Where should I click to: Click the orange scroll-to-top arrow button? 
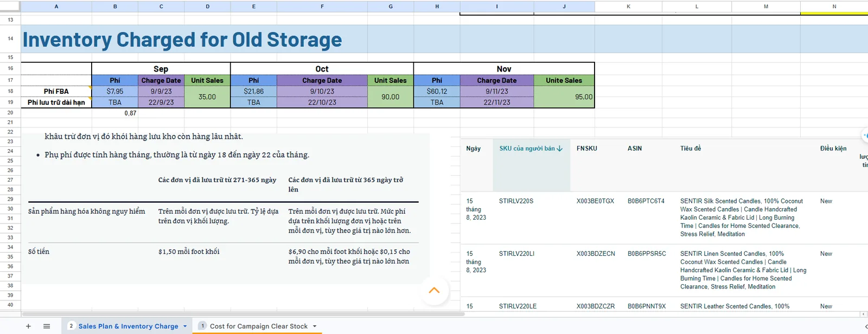[434, 290]
